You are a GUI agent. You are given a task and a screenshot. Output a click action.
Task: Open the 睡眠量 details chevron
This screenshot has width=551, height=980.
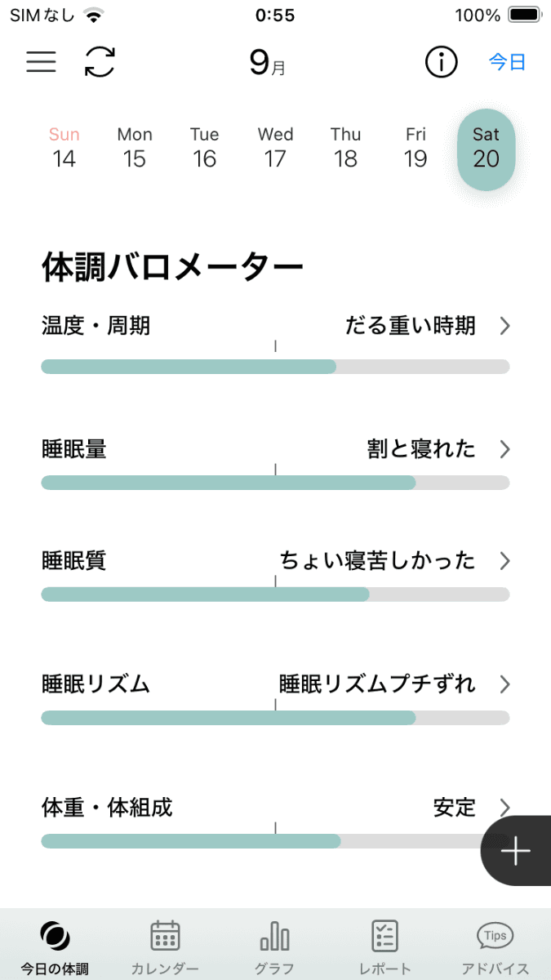click(x=505, y=449)
